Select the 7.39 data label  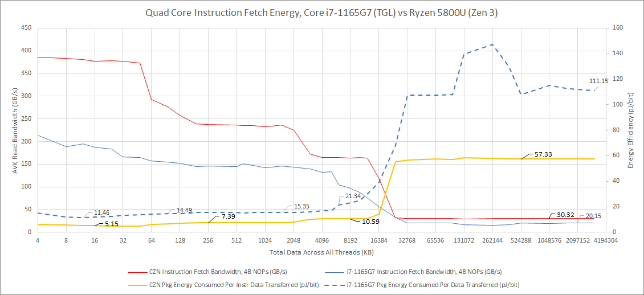click(229, 216)
